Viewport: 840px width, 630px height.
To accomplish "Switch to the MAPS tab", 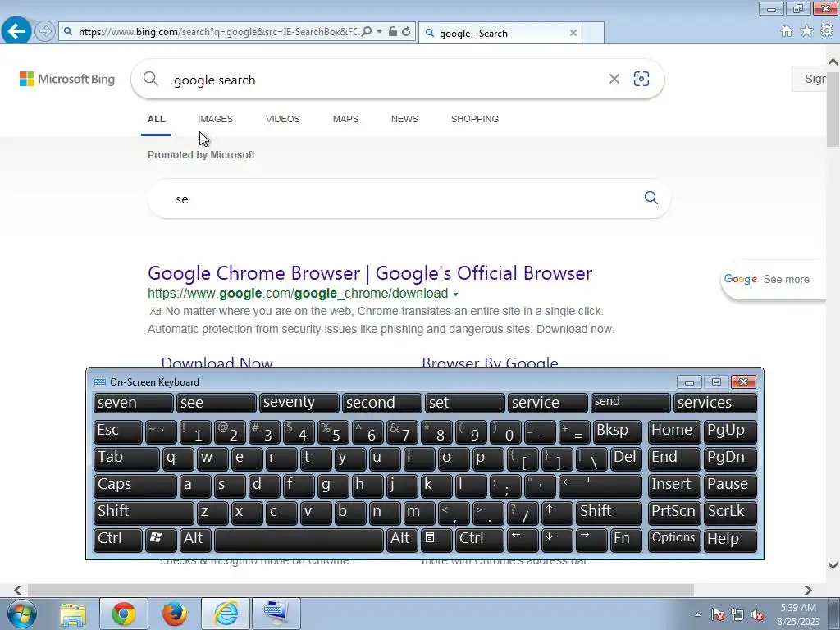I will (x=345, y=119).
